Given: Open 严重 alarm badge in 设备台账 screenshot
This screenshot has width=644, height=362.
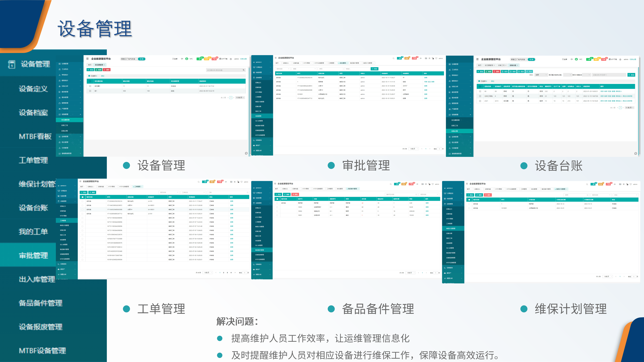Looking at the screenshot, I should coord(604,59).
